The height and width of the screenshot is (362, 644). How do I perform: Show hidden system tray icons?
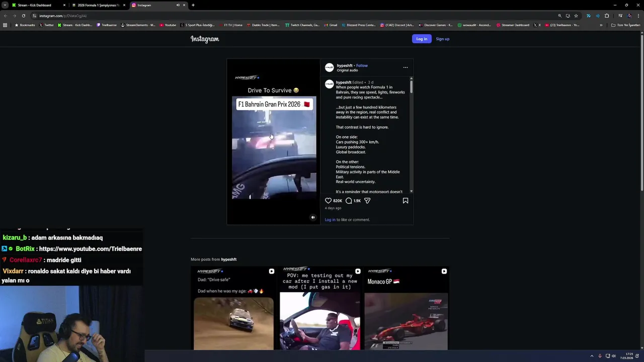592,356
